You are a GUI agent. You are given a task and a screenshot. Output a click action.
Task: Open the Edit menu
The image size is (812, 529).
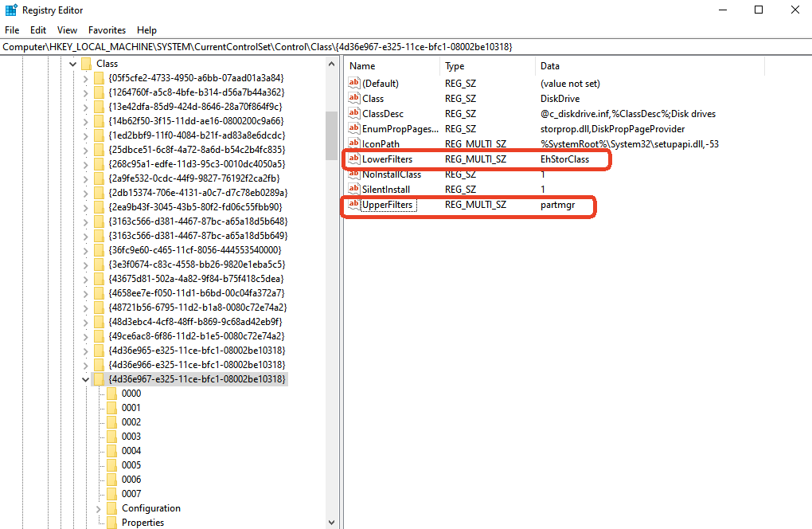click(x=37, y=29)
